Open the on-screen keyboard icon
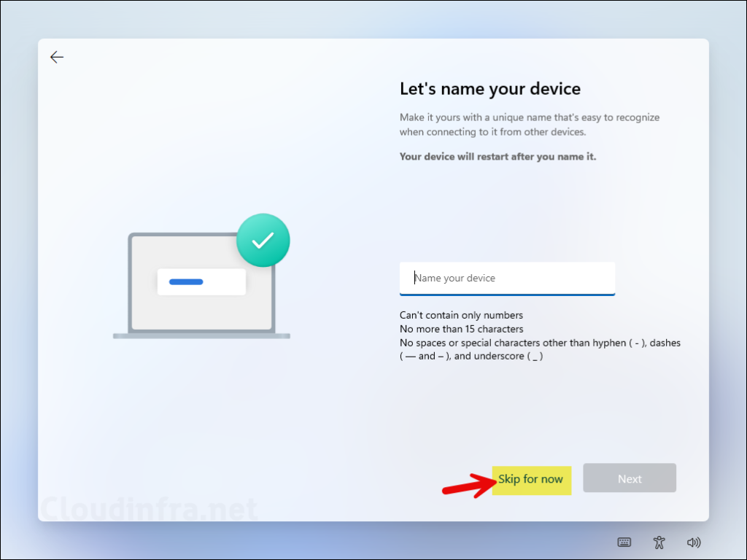The image size is (747, 560). [x=624, y=542]
